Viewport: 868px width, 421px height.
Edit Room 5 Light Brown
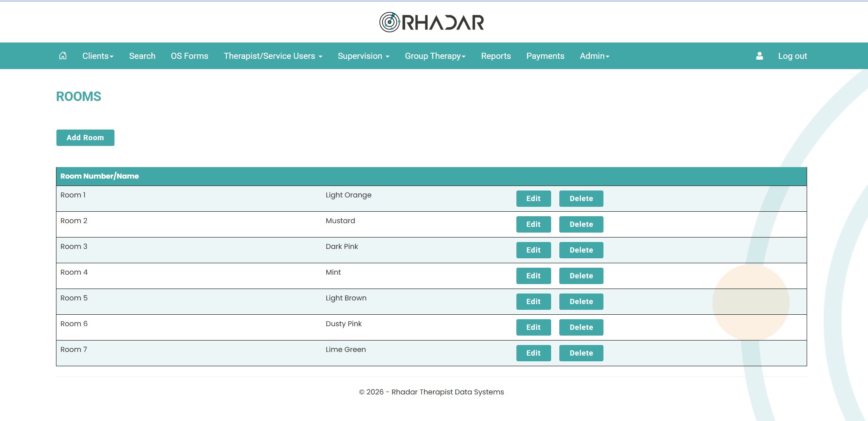point(534,302)
